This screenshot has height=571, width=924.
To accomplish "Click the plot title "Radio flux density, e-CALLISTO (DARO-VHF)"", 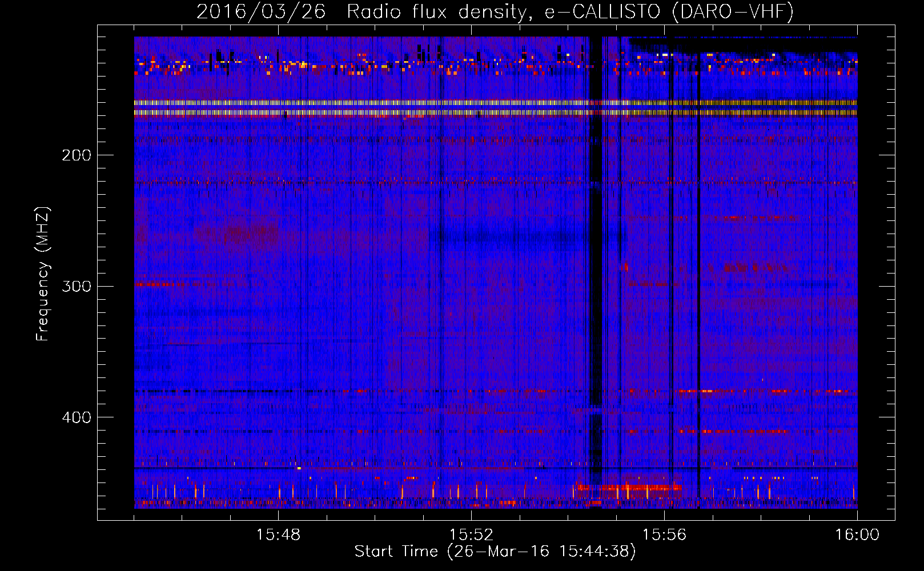I will (570, 12).
